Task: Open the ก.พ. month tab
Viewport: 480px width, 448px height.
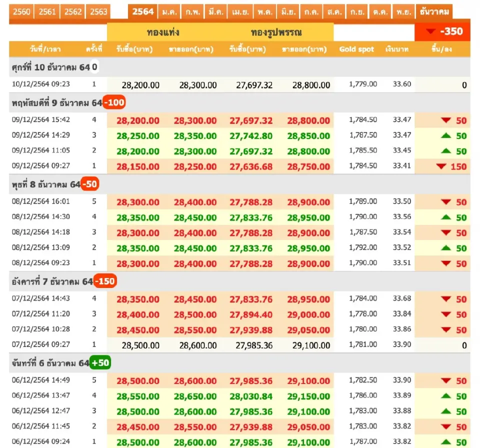Action: tap(193, 12)
